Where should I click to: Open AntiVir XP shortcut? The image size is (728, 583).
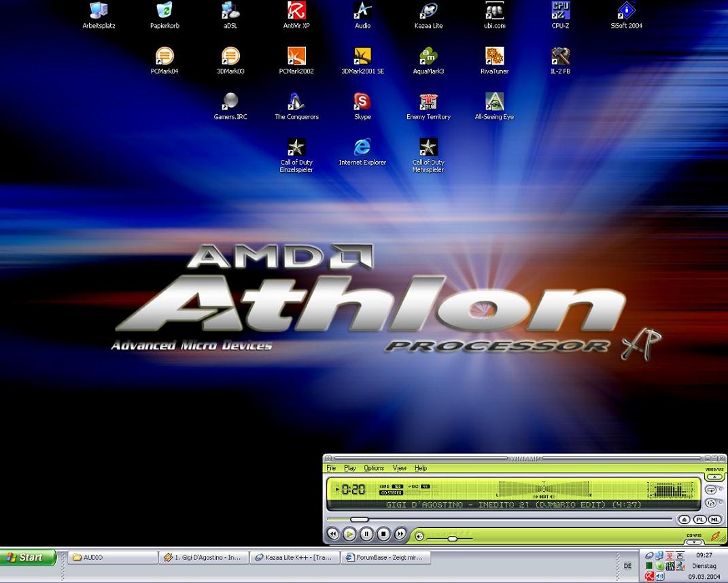click(296, 16)
